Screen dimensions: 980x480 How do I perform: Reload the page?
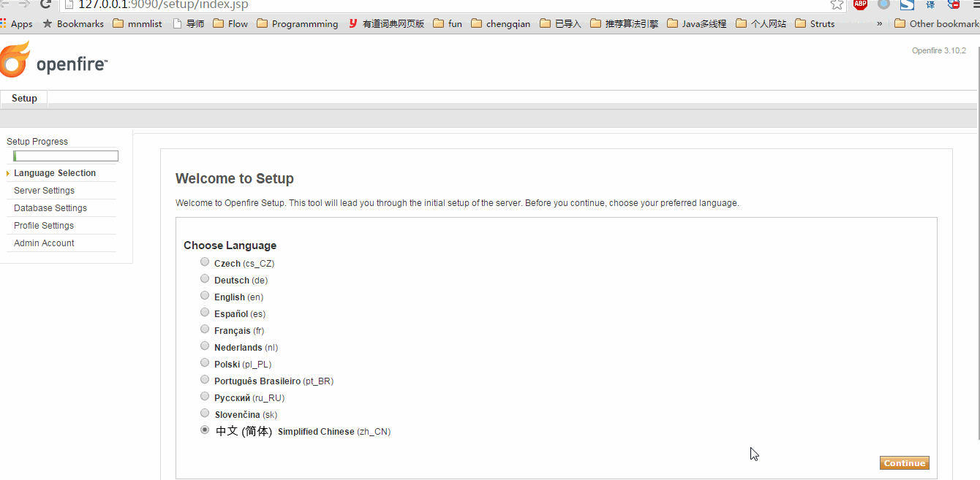click(x=45, y=4)
